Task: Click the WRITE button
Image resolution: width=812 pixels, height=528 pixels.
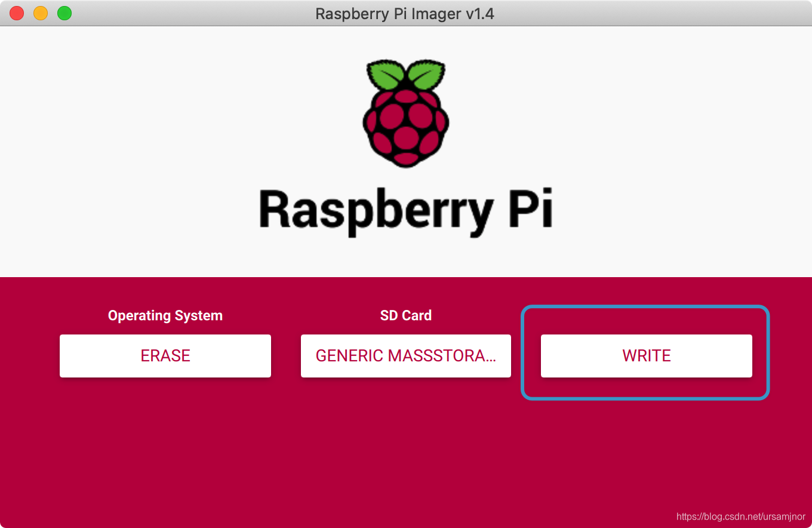Action: 646,356
